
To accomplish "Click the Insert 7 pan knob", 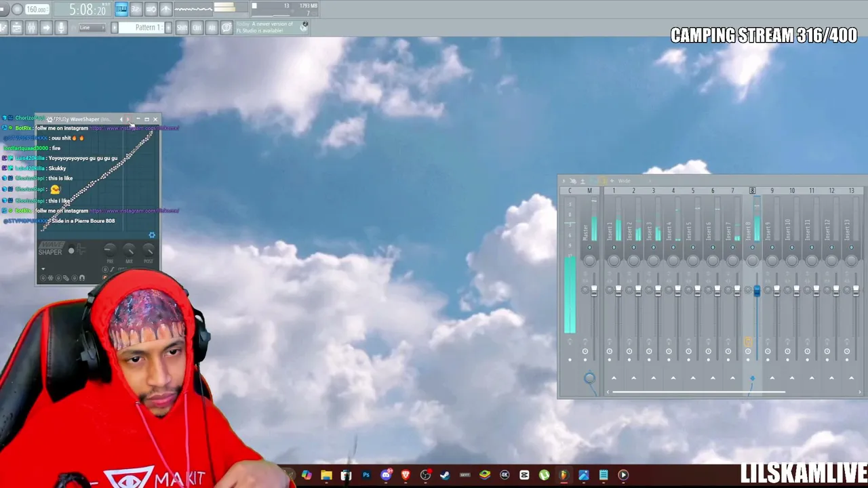I will click(732, 261).
